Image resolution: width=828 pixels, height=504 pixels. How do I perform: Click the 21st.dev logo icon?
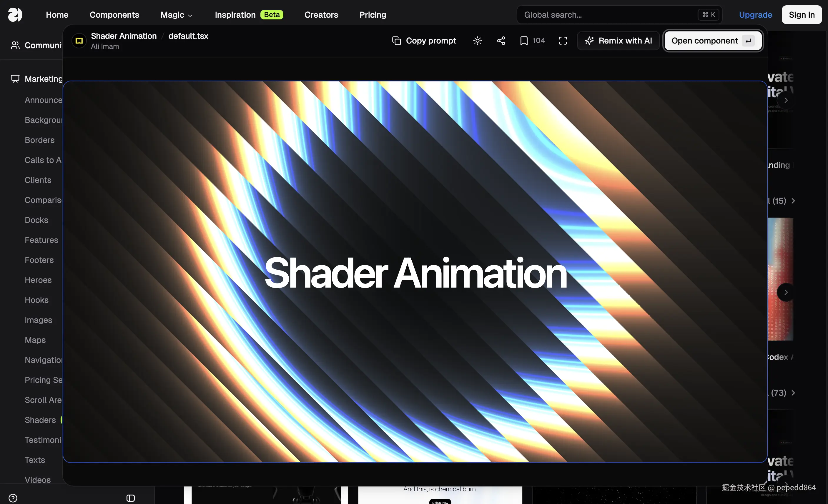[x=15, y=15]
